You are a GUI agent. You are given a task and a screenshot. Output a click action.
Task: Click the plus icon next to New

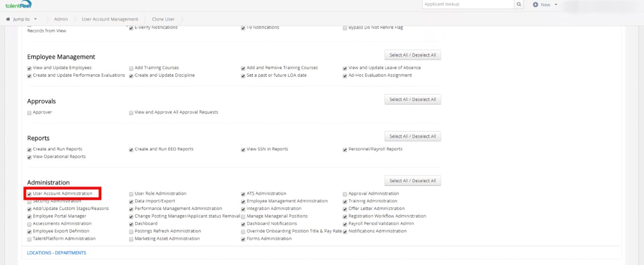tap(535, 5)
